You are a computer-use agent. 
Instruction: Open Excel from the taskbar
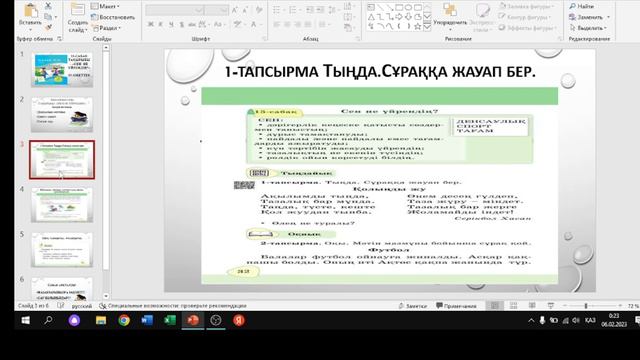click(170, 320)
